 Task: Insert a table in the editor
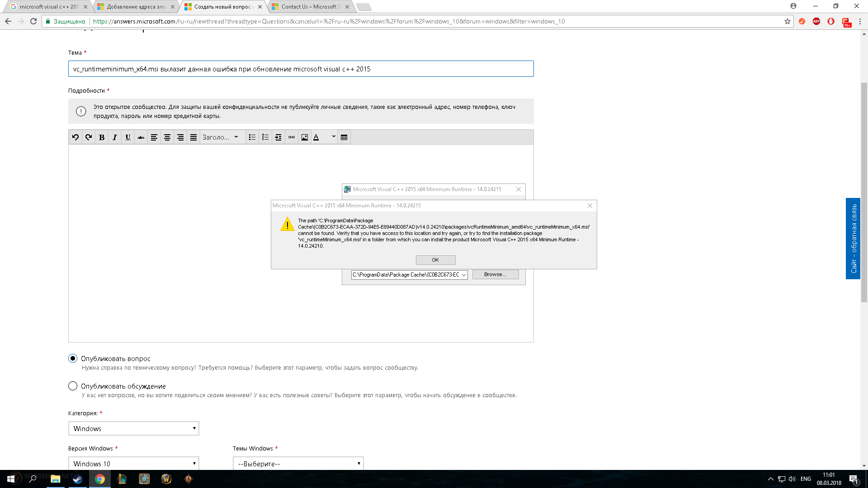(344, 137)
